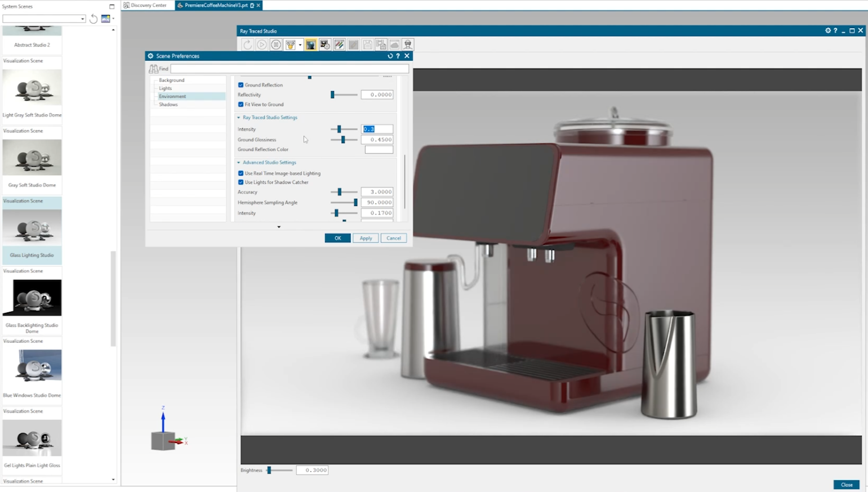Disable the Ground Reflection checkbox
Viewport: 868px width, 492px height.
point(241,84)
